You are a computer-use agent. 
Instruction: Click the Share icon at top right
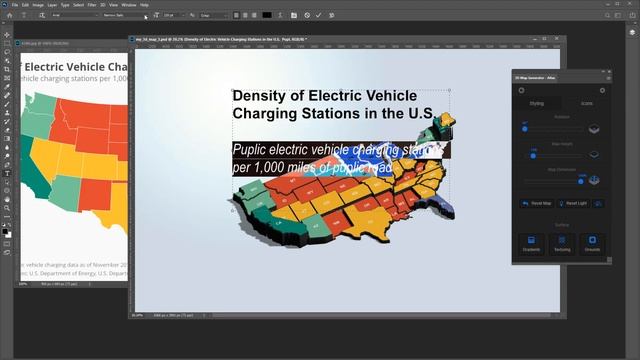click(x=632, y=15)
